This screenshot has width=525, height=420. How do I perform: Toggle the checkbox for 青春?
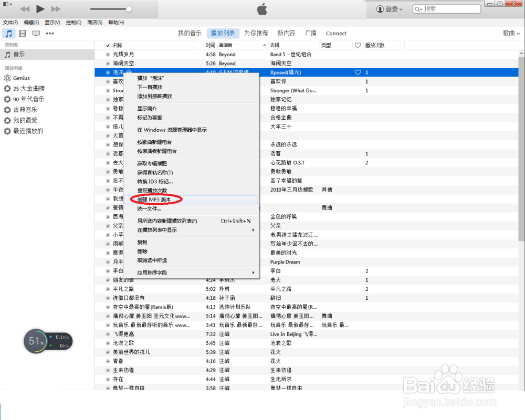[x=108, y=361]
